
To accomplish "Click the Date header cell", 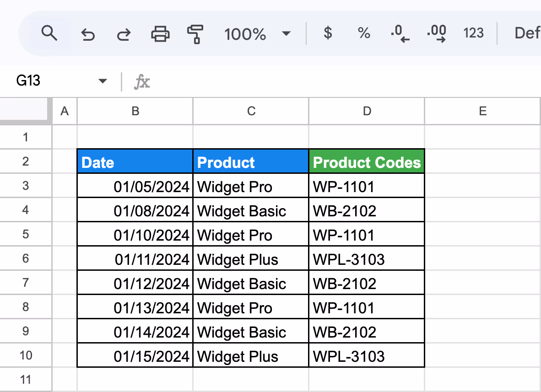I will coord(135,161).
